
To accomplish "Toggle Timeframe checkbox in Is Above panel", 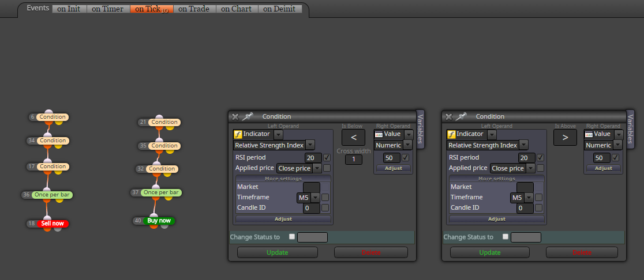I will [539, 198].
